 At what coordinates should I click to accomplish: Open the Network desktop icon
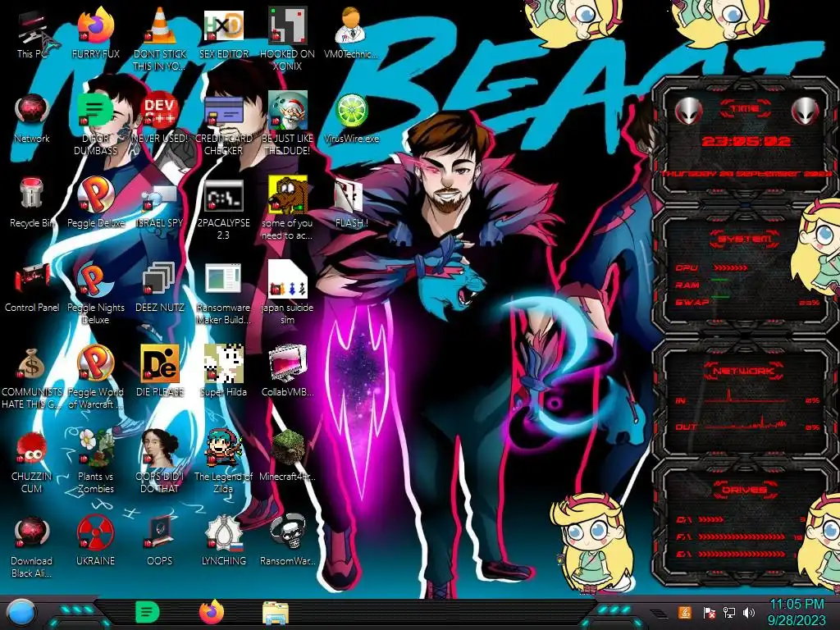tap(32, 119)
